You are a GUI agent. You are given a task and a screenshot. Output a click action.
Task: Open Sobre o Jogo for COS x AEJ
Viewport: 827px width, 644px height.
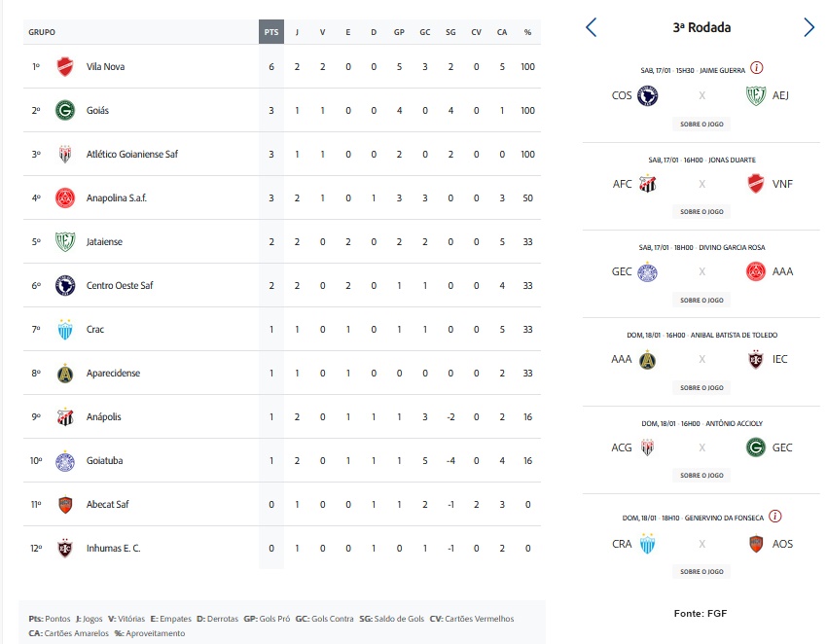(701, 124)
